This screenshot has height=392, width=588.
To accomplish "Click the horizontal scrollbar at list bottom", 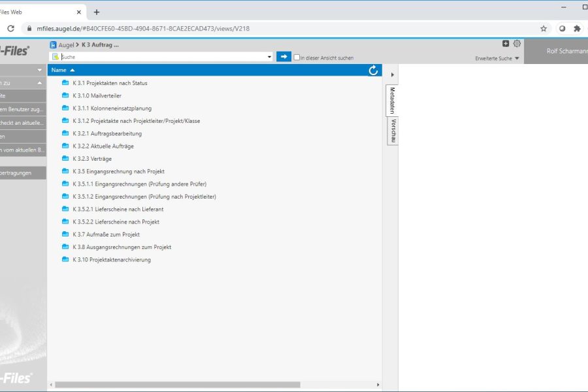I will click(176, 385).
